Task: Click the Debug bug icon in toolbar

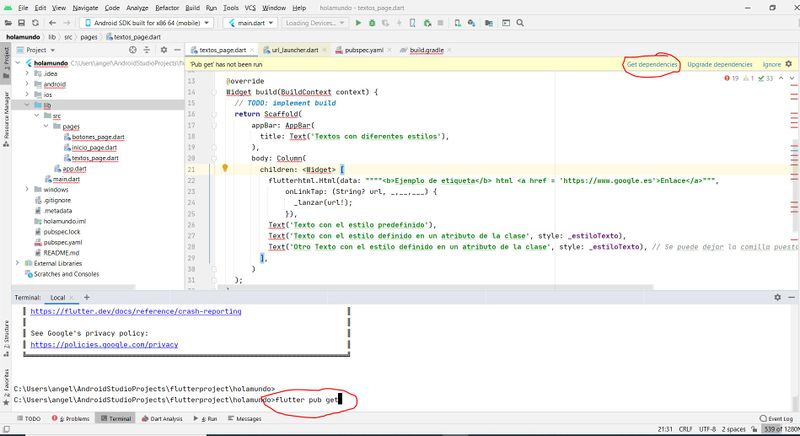Action: [x=372, y=23]
